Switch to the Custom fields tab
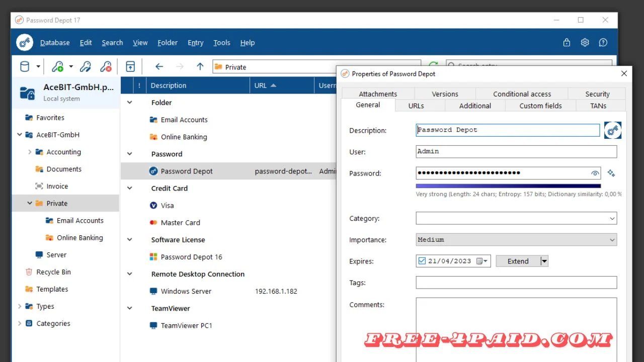Image resolution: width=644 pixels, height=362 pixels. click(x=540, y=106)
